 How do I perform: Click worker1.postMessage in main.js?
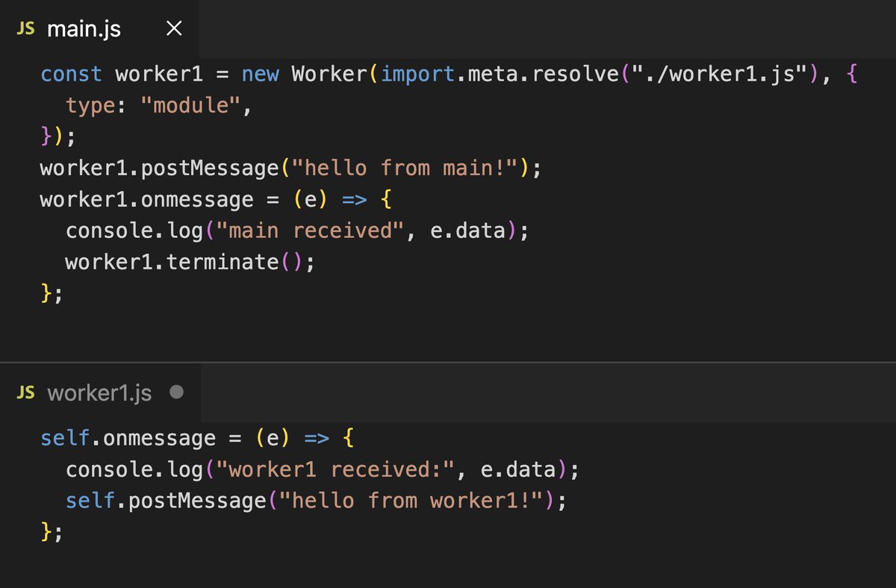click(x=159, y=169)
